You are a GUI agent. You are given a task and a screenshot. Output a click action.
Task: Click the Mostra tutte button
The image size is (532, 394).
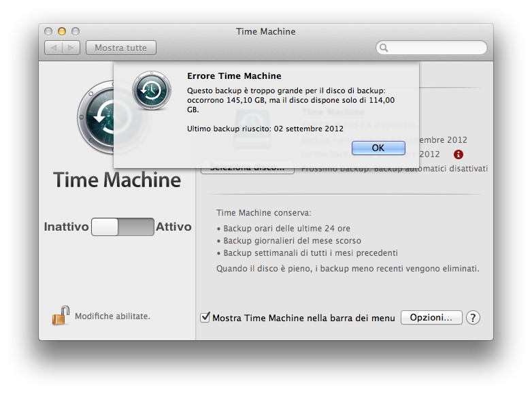(120, 48)
